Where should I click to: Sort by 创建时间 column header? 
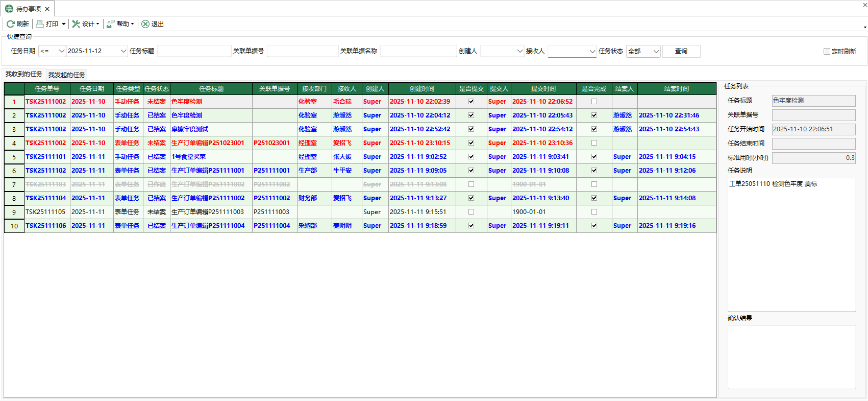point(421,89)
